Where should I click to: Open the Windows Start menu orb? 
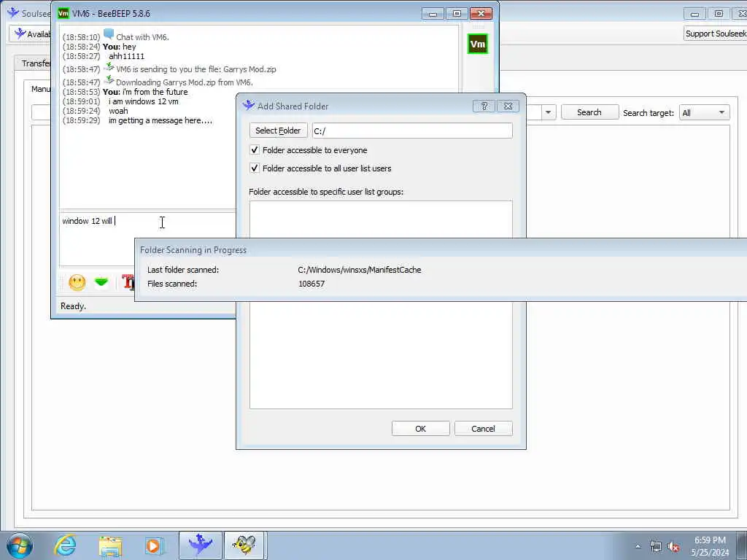point(20,545)
